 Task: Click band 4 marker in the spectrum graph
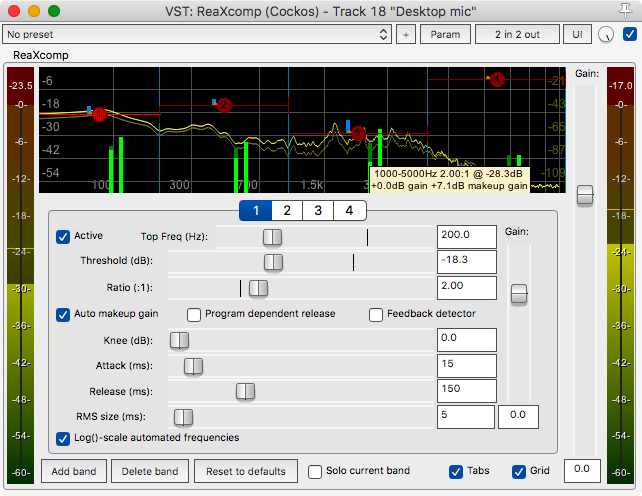click(497, 79)
